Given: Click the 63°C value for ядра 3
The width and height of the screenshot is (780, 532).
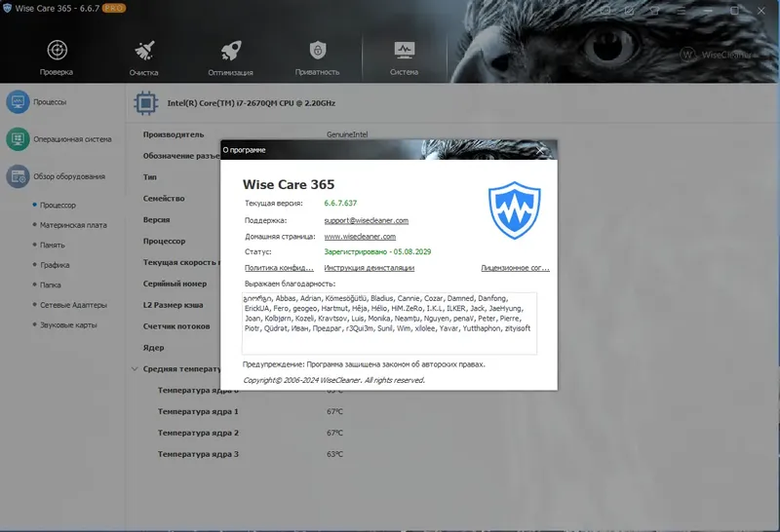Looking at the screenshot, I should 334,454.
